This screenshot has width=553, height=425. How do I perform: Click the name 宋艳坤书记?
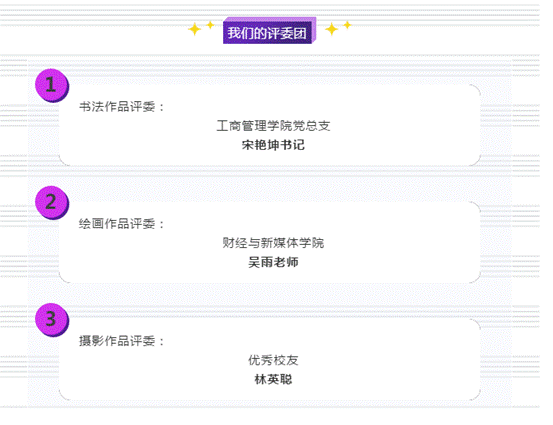coord(273,145)
